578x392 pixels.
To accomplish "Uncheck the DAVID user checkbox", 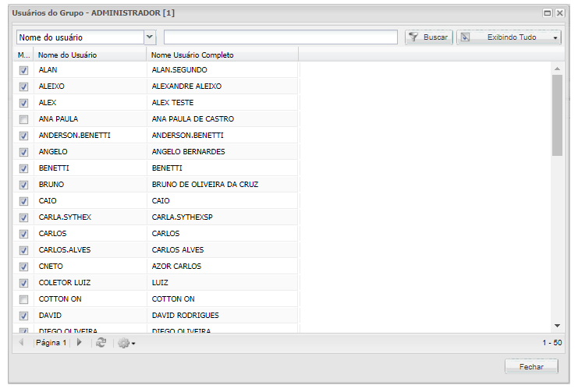I will point(23,316).
